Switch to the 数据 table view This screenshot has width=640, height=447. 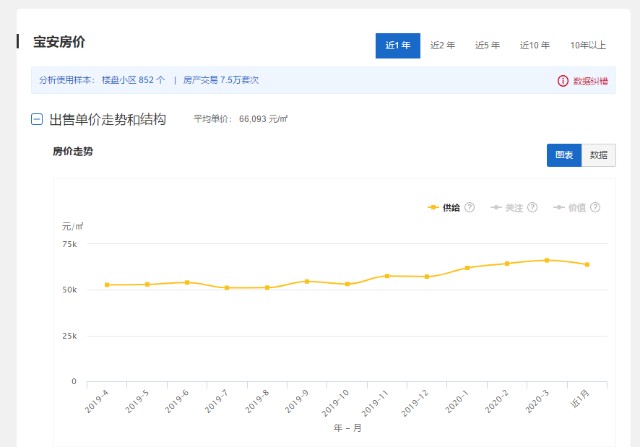pos(598,155)
